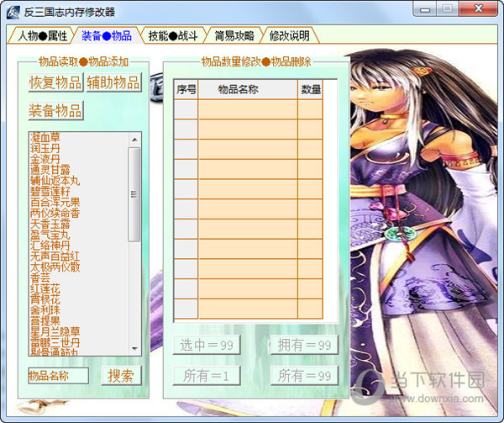Close the 反三国志内存修改器 window
504x423 pixels.
478,9
